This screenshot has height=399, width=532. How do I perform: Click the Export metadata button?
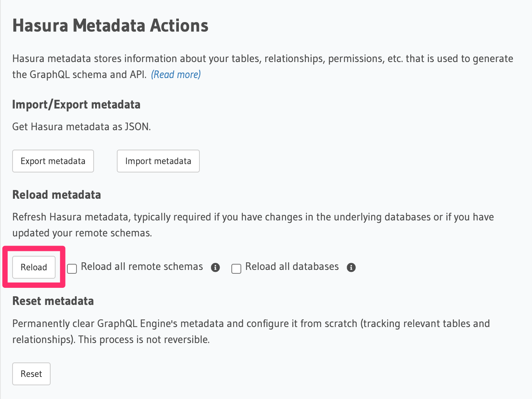[53, 161]
